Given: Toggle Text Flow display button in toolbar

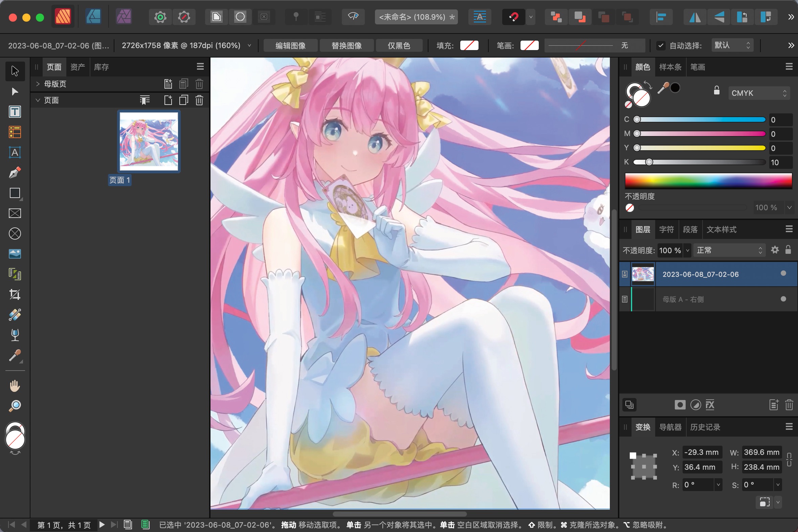Looking at the screenshot, I should click(x=480, y=17).
